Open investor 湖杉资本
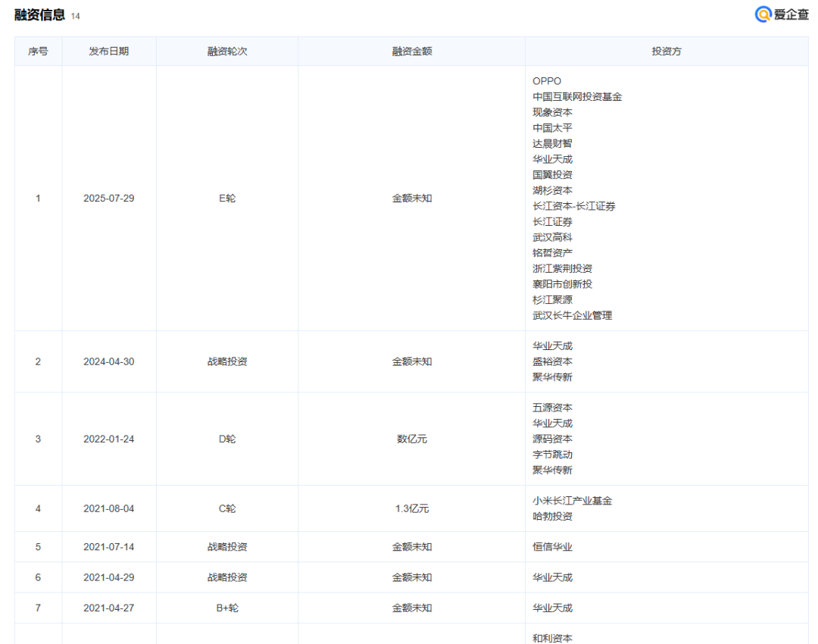 point(552,190)
